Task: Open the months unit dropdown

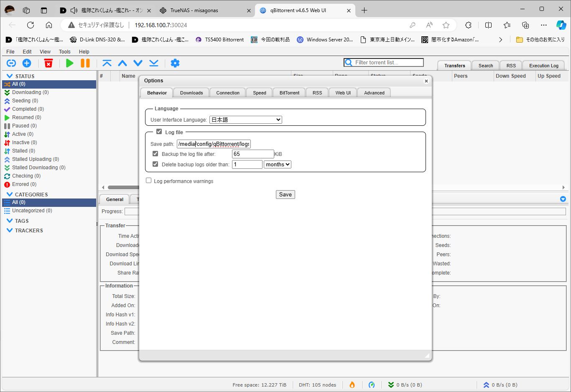Action: (278, 164)
